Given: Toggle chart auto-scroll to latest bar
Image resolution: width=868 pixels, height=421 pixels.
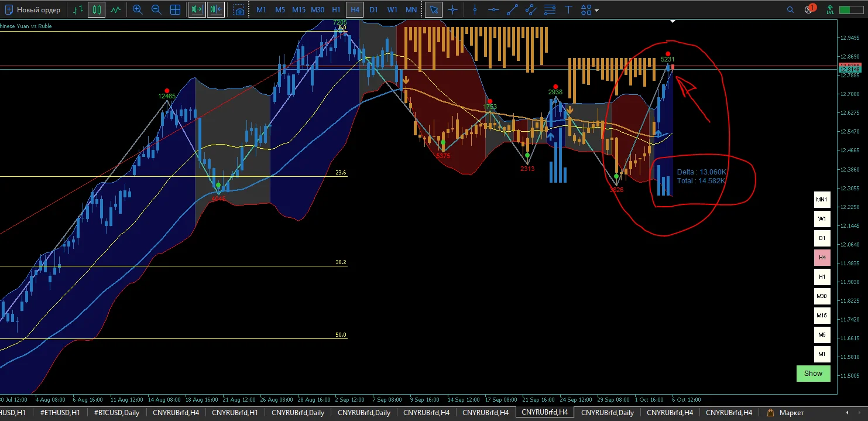Looking at the screenshot, I should 197,10.
